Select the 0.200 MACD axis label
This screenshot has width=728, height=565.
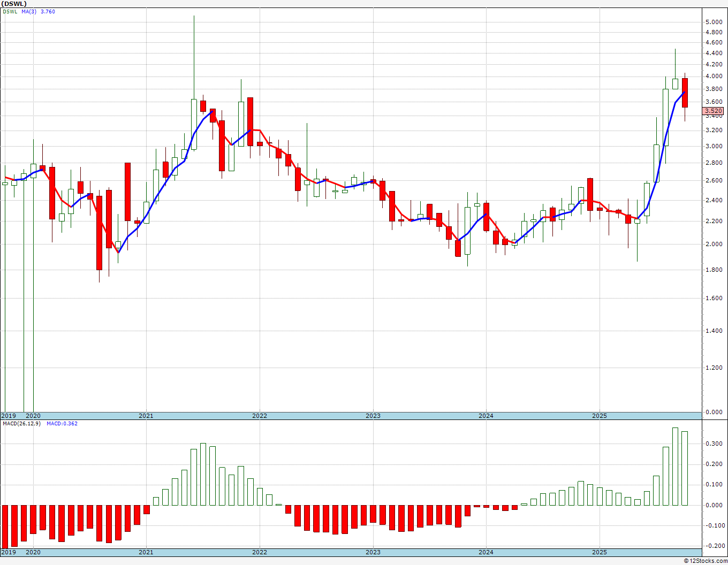click(x=714, y=464)
